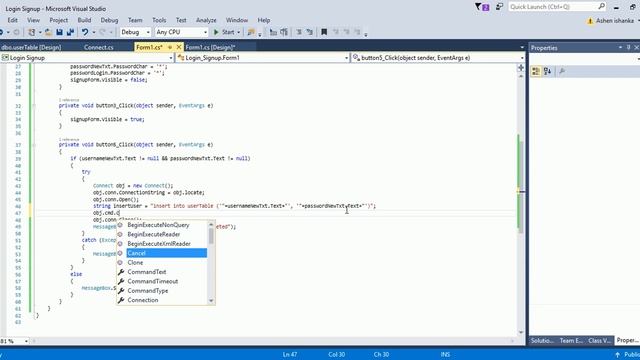Click the Open File folder icon
Image resolution: width=640 pixels, height=360 pixels.
click(48, 32)
